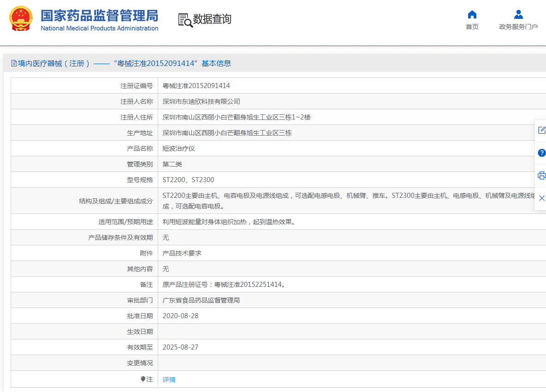Click approval date 2020-08-28

click(x=180, y=316)
